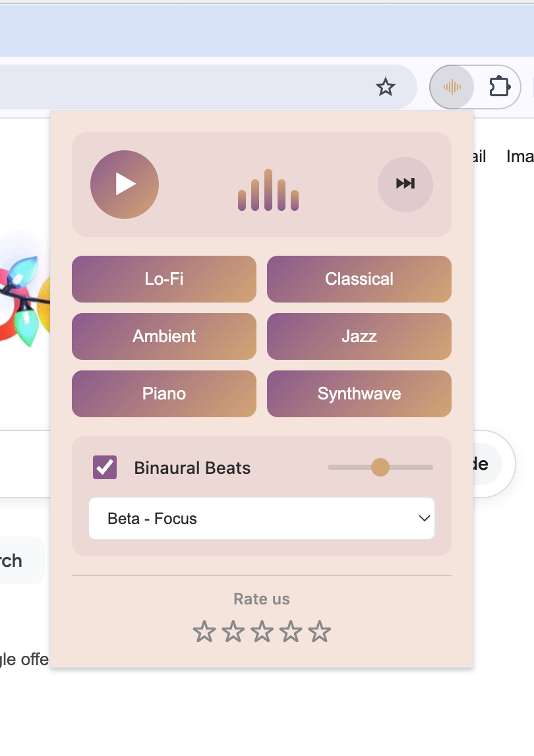The height and width of the screenshot is (756, 534).
Task: Open the music extension from the toolbar
Action: point(452,86)
